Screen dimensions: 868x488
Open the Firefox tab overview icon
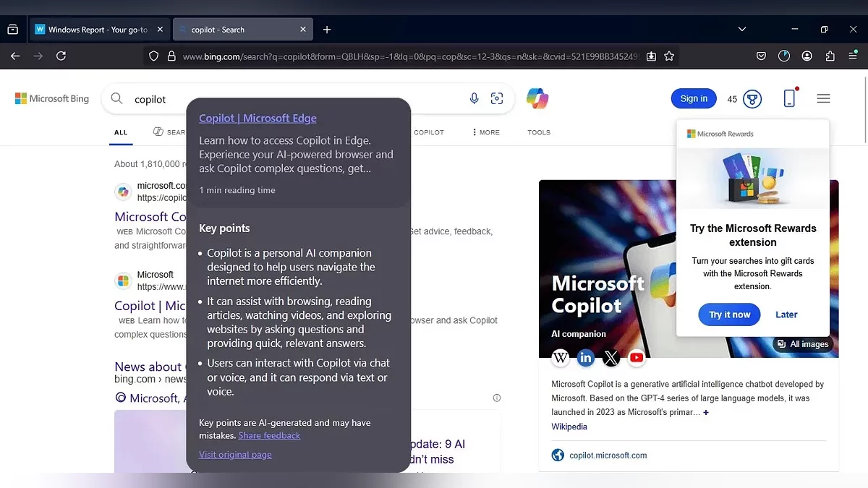point(12,30)
